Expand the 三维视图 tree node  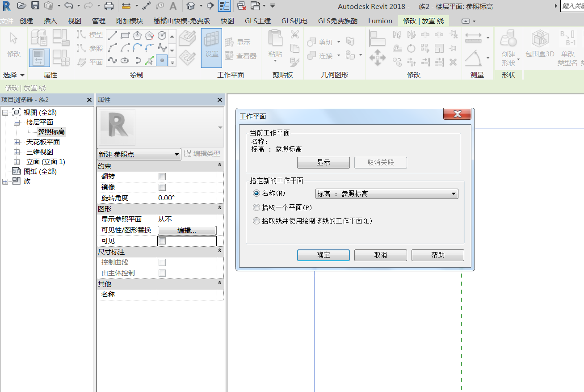point(17,152)
